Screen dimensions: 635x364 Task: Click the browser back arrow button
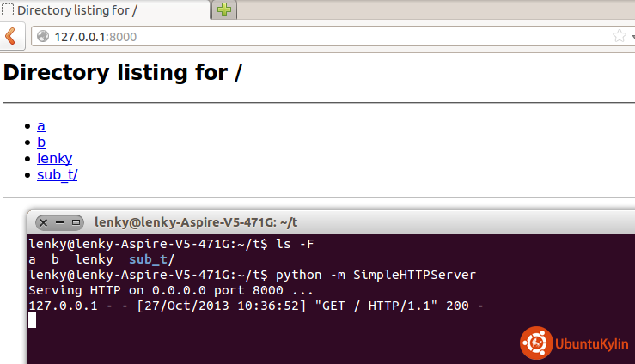pos(10,36)
